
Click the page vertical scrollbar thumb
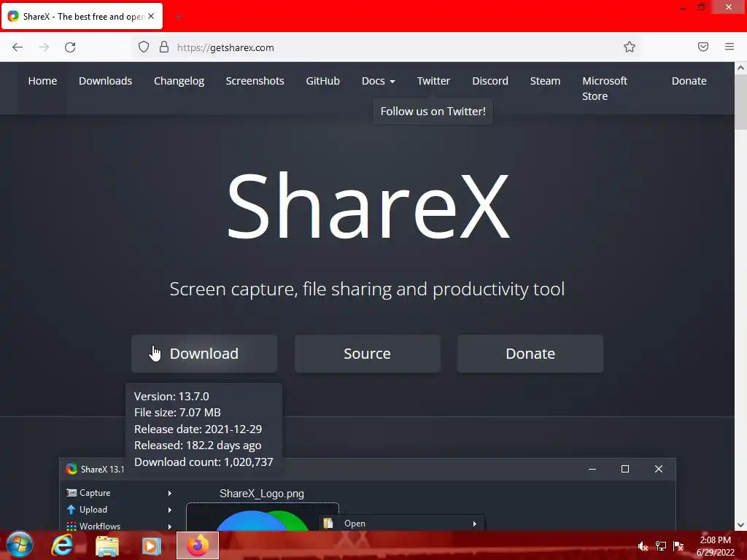click(740, 101)
